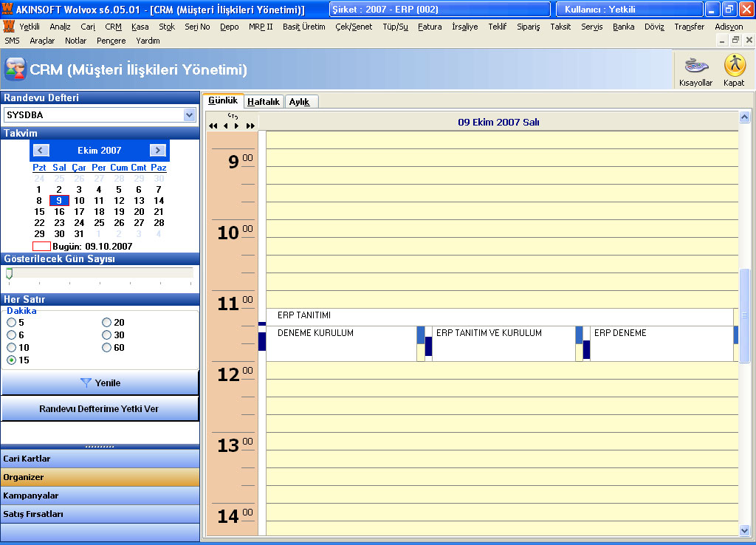
Task: Click the Kullanıcı : Yetkili field
Action: [629, 9]
